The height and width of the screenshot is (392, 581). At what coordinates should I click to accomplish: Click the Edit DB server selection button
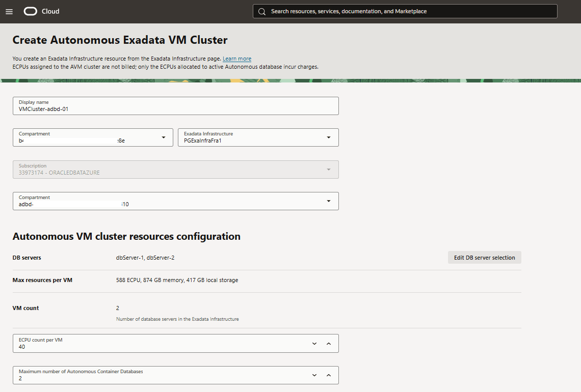point(484,257)
